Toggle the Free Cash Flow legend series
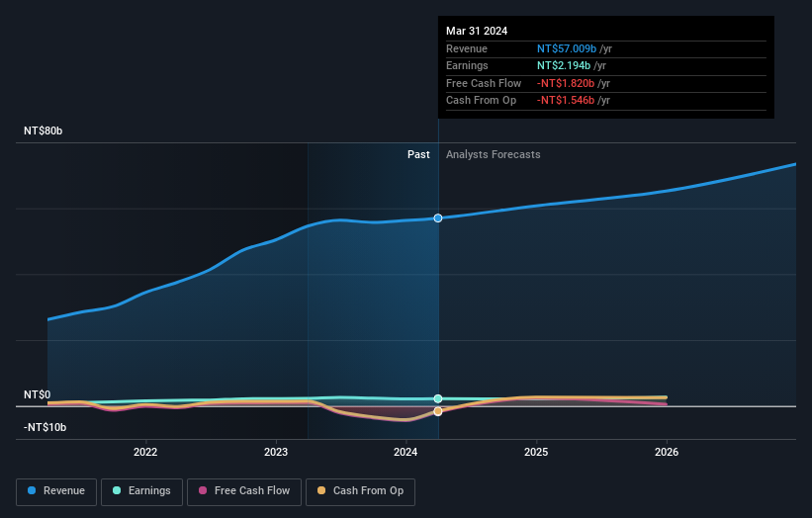This screenshot has height=518, width=812. [x=244, y=491]
